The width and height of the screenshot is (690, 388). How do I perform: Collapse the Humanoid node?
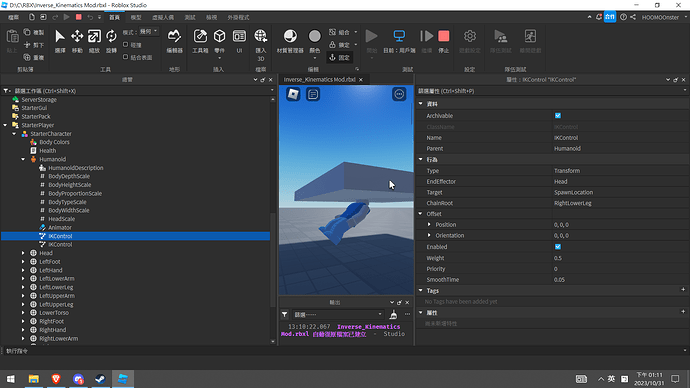pyautogui.click(x=23, y=159)
